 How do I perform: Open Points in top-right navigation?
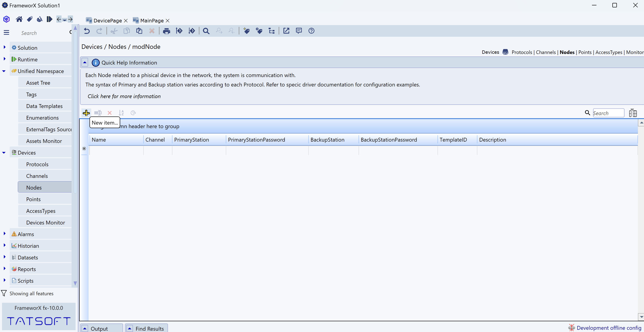(x=585, y=52)
